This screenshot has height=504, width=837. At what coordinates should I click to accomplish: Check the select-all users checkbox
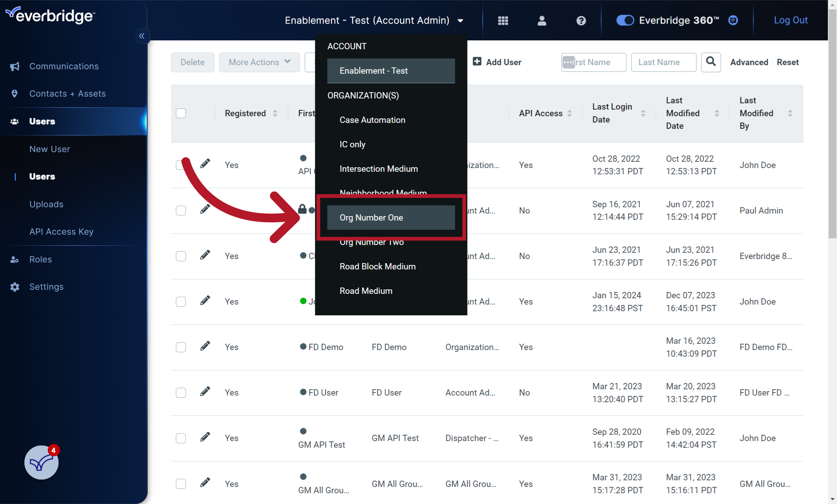(181, 113)
